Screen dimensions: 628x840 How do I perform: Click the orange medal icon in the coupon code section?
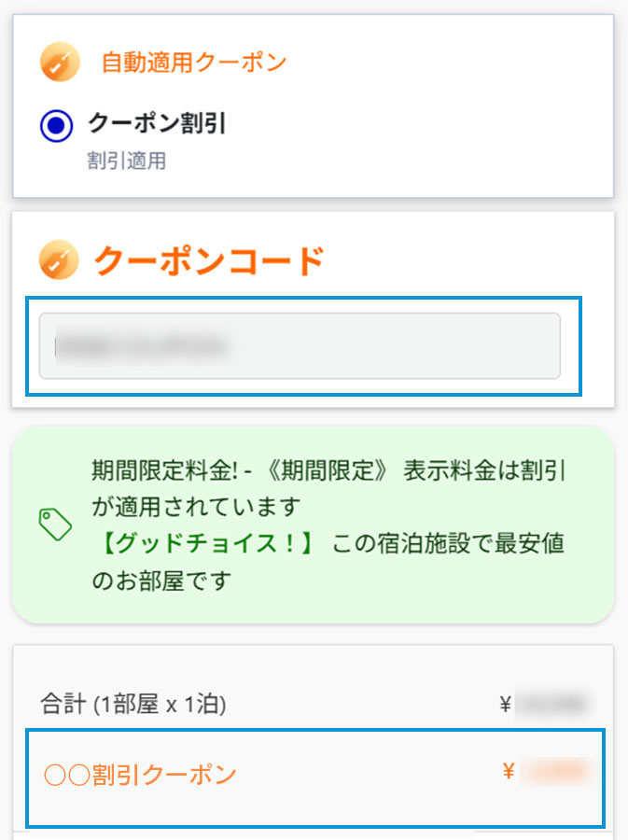59,259
